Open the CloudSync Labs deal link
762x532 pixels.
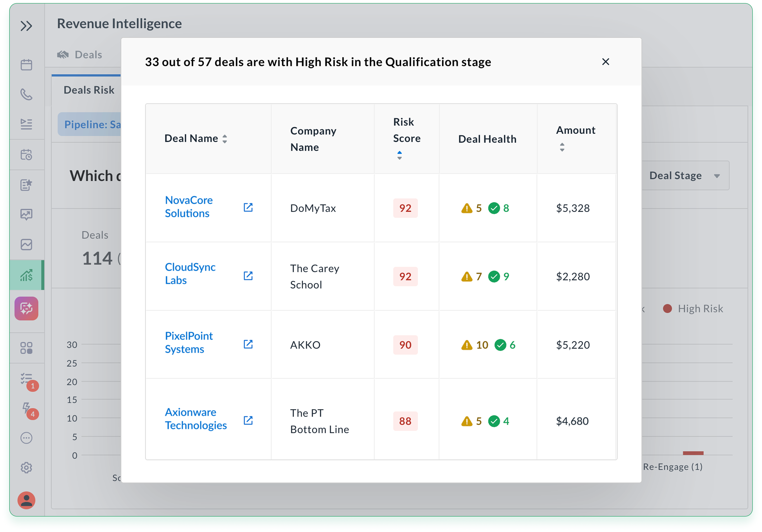(190, 274)
